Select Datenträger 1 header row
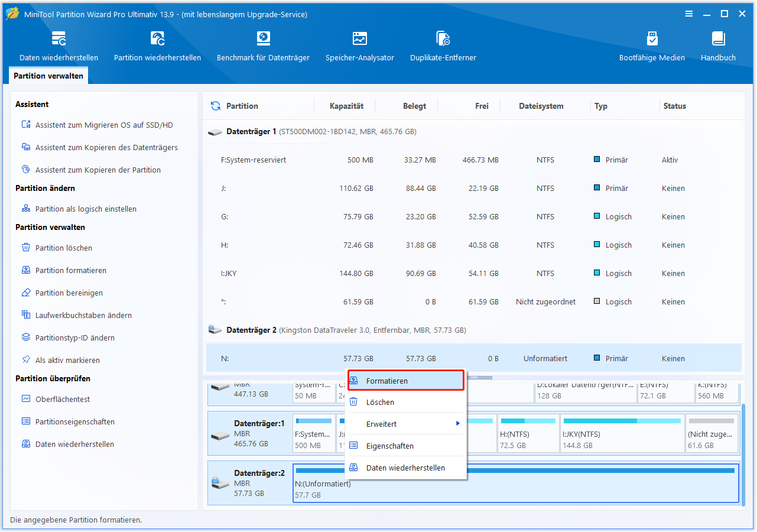The width and height of the screenshot is (757, 532). click(x=474, y=132)
